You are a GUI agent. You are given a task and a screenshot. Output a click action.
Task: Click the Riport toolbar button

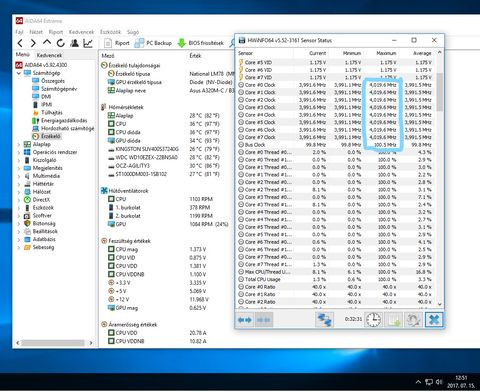pos(117,43)
